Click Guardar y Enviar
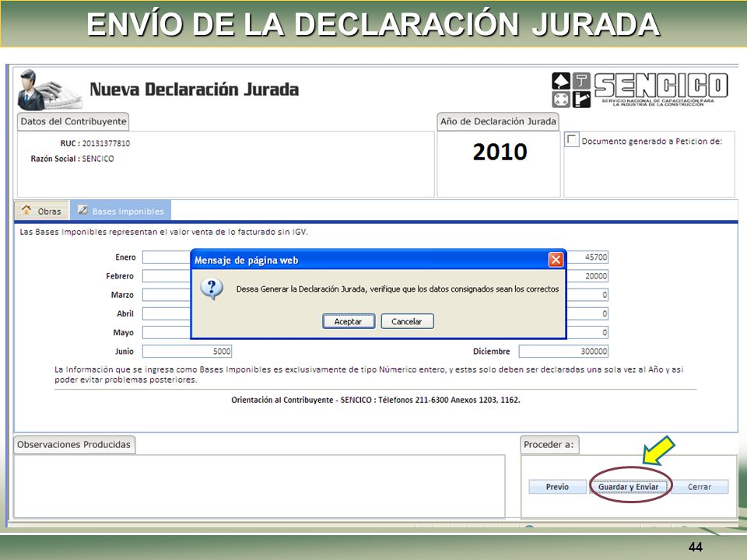Viewport: 747px width, 560px height. pyautogui.click(x=629, y=487)
